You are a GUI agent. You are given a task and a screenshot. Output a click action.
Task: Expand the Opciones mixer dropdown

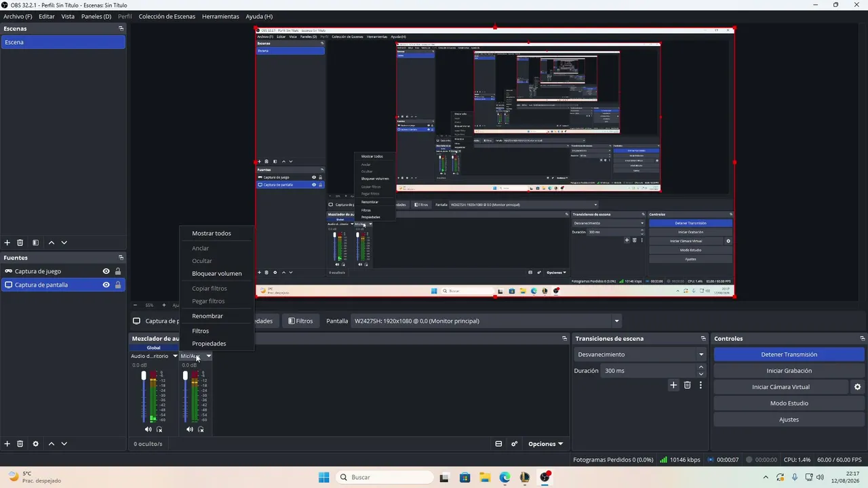[546, 444]
